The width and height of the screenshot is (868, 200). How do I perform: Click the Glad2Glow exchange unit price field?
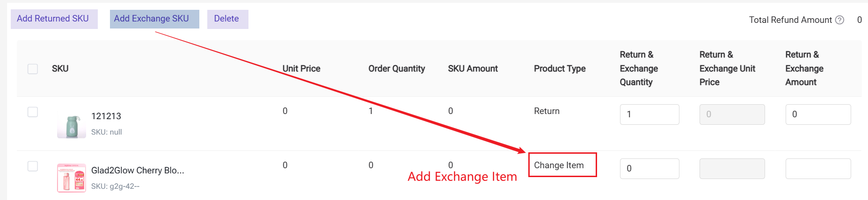pos(732,169)
